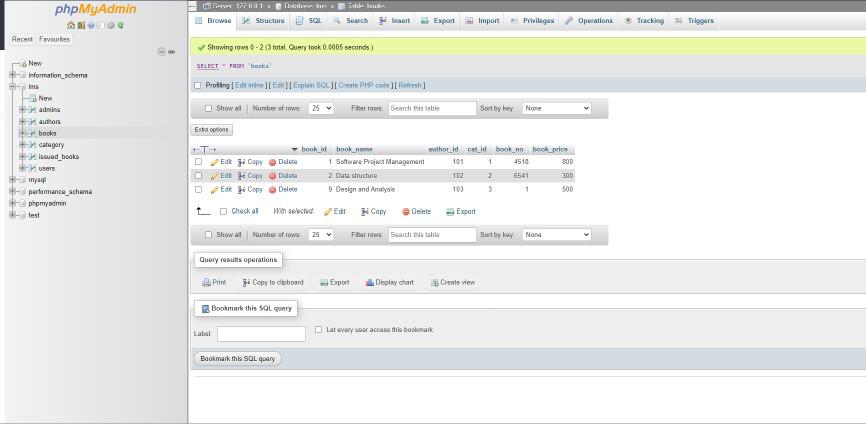Click the Explain SQL link

[311, 85]
